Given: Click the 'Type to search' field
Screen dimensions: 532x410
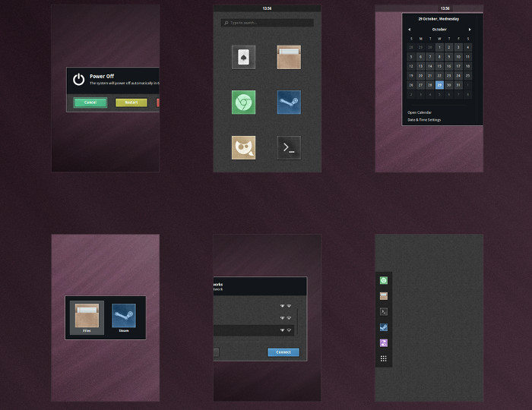Looking at the screenshot, I should [x=267, y=23].
